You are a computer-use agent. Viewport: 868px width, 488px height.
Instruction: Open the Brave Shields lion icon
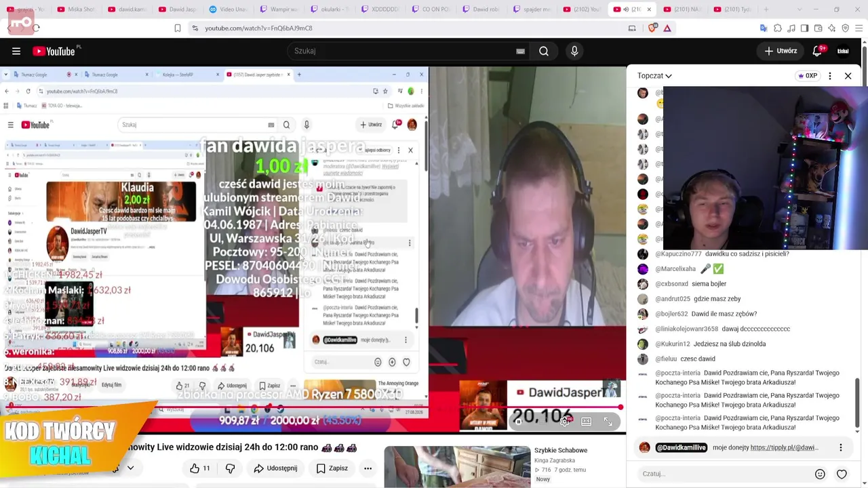click(x=652, y=28)
